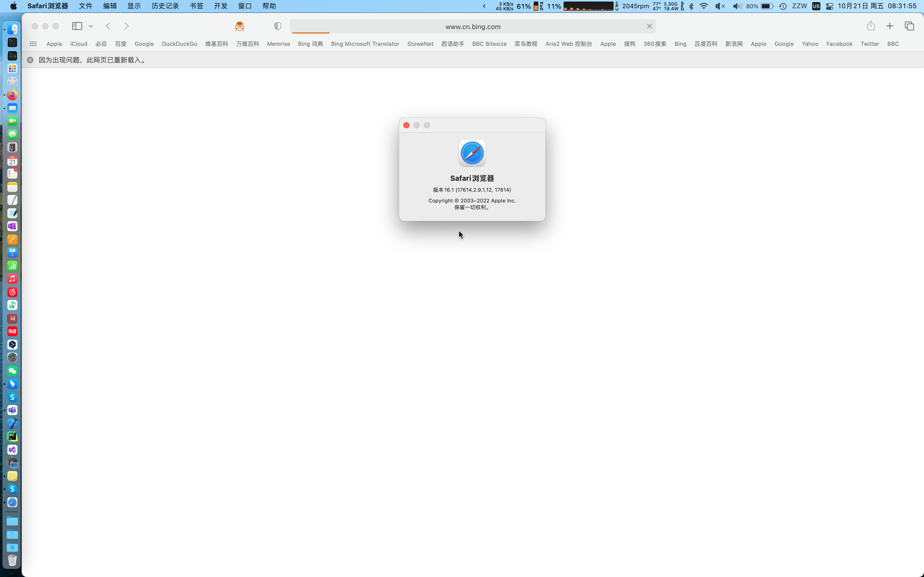Open the DuckDuckGo bookmark
924x577 pixels.
coord(179,44)
